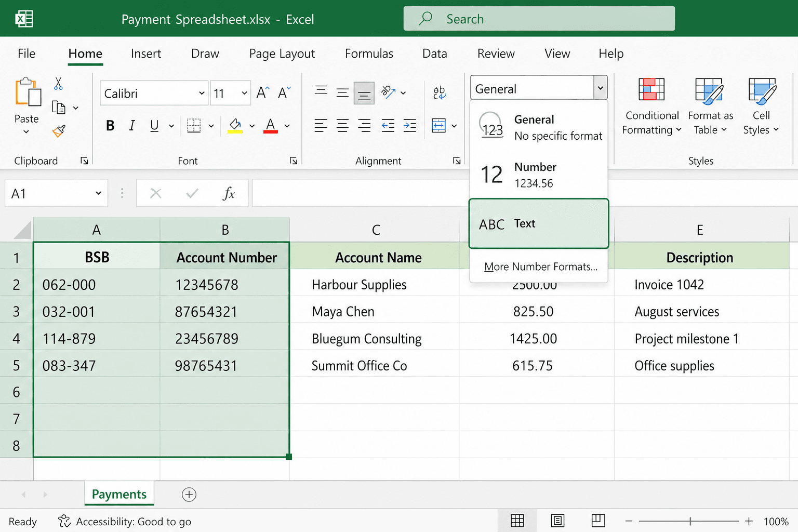Toggle Center horizontal alignment

click(x=342, y=125)
